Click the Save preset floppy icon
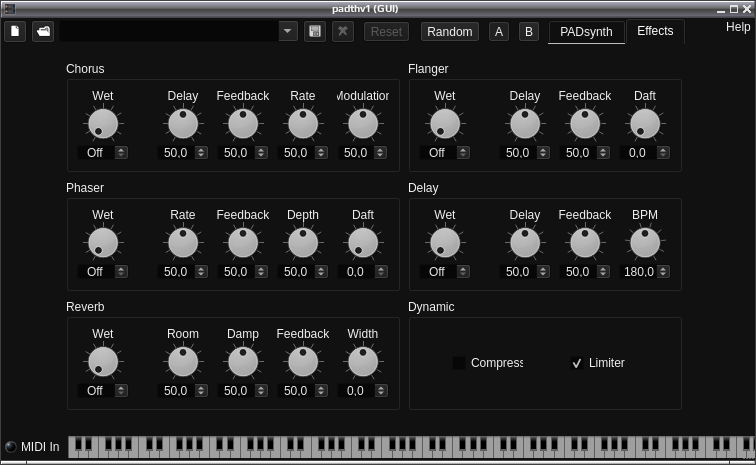This screenshot has height=465, width=756. [x=315, y=31]
